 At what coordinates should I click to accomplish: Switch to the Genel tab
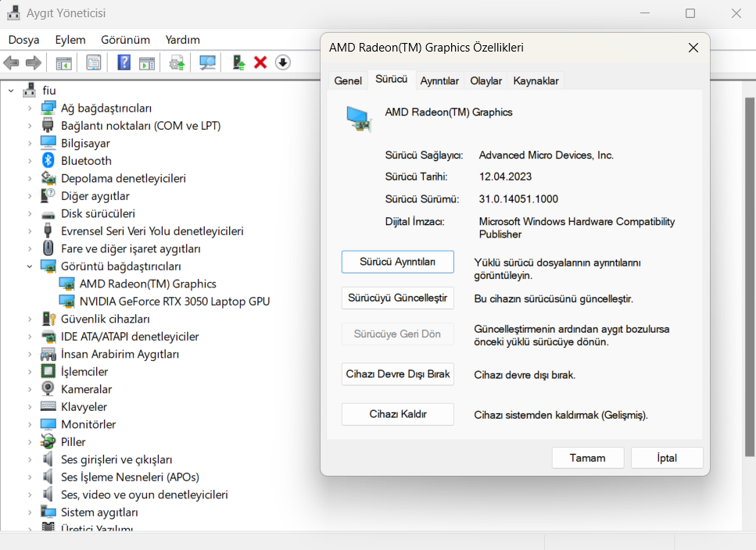pos(348,80)
